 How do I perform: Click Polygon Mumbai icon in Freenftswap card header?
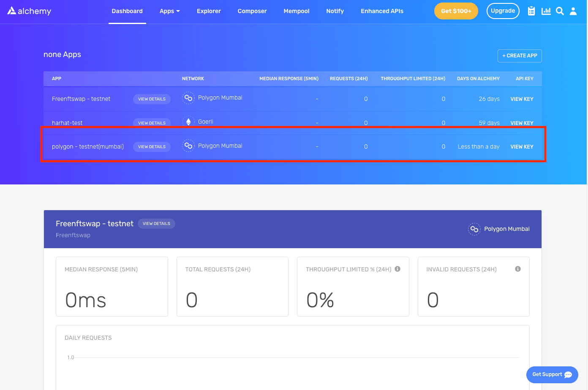(x=474, y=229)
